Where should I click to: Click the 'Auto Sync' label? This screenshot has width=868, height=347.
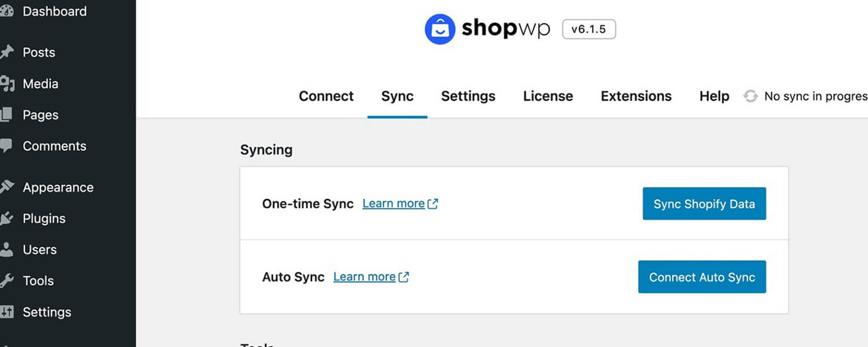click(x=293, y=277)
